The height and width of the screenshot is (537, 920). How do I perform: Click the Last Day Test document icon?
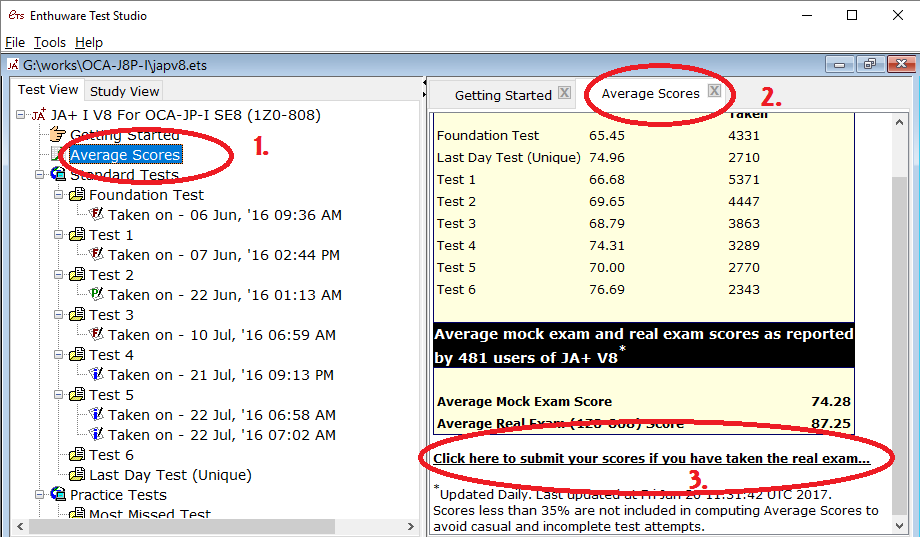tap(77, 475)
